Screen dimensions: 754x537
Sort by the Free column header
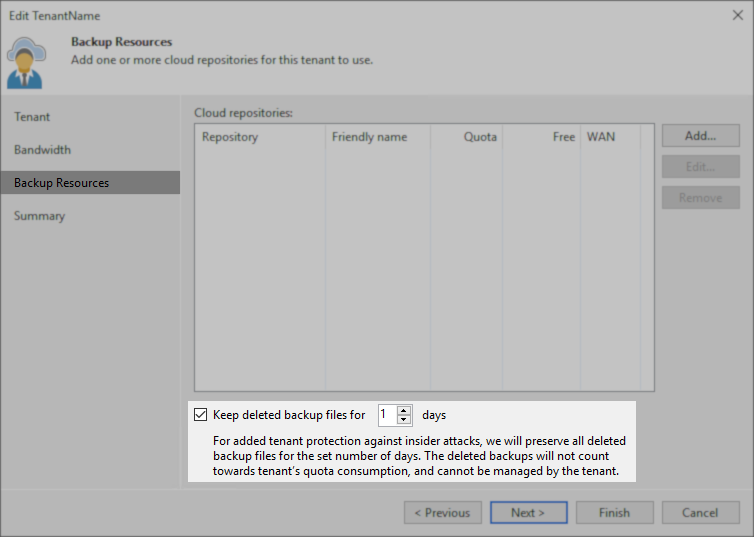coord(541,137)
